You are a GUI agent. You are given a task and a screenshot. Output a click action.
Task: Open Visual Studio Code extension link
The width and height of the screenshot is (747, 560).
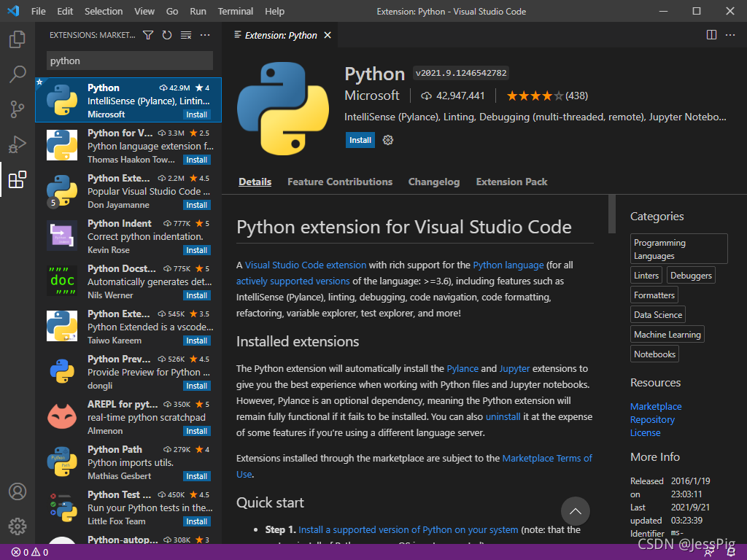[306, 265]
